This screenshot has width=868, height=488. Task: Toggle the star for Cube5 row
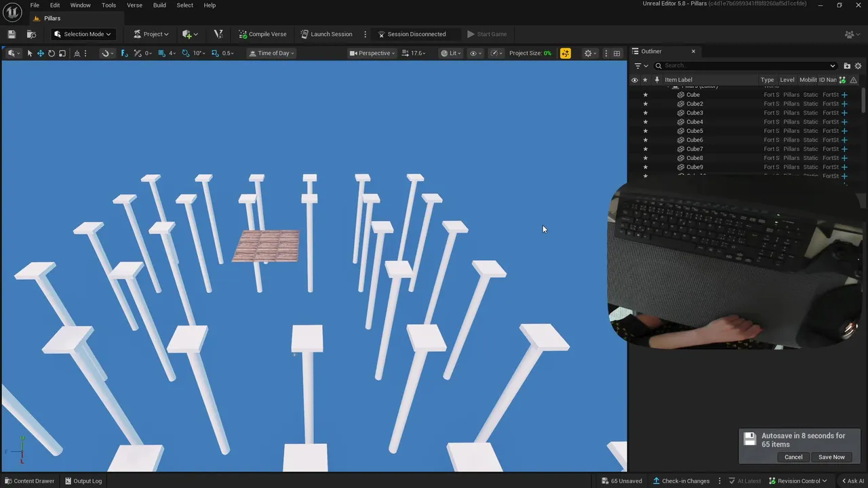[x=645, y=131]
